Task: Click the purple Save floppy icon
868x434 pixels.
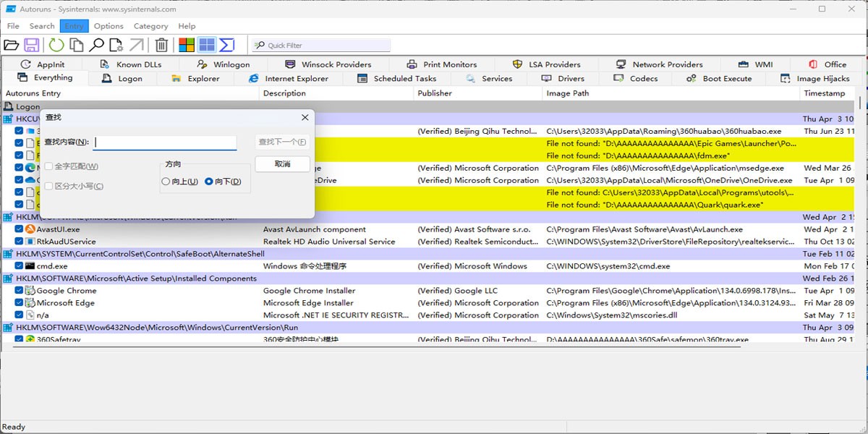Action: (x=32, y=45)
